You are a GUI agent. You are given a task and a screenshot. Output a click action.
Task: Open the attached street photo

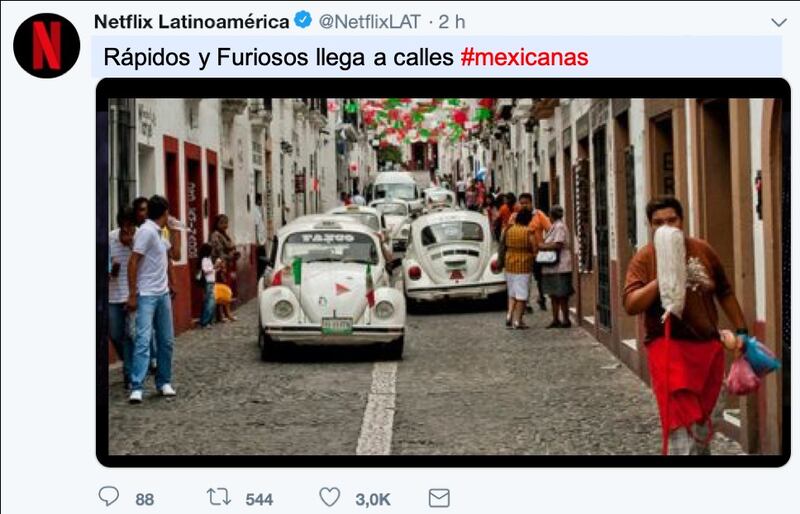click(x=443, y=273)
